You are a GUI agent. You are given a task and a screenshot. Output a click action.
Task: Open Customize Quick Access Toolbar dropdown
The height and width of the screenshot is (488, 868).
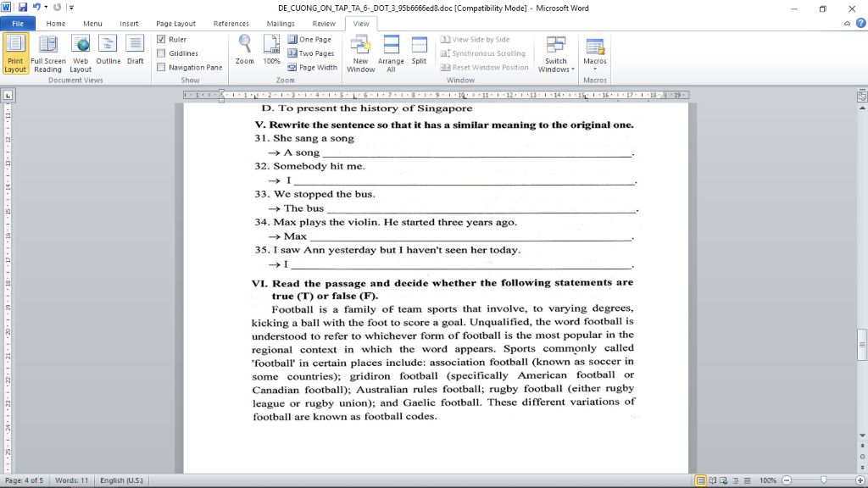(x=71, y=8)
